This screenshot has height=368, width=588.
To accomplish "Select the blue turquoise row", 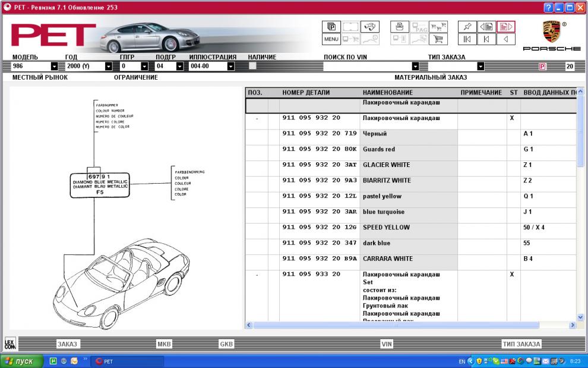I will (410, 216).
